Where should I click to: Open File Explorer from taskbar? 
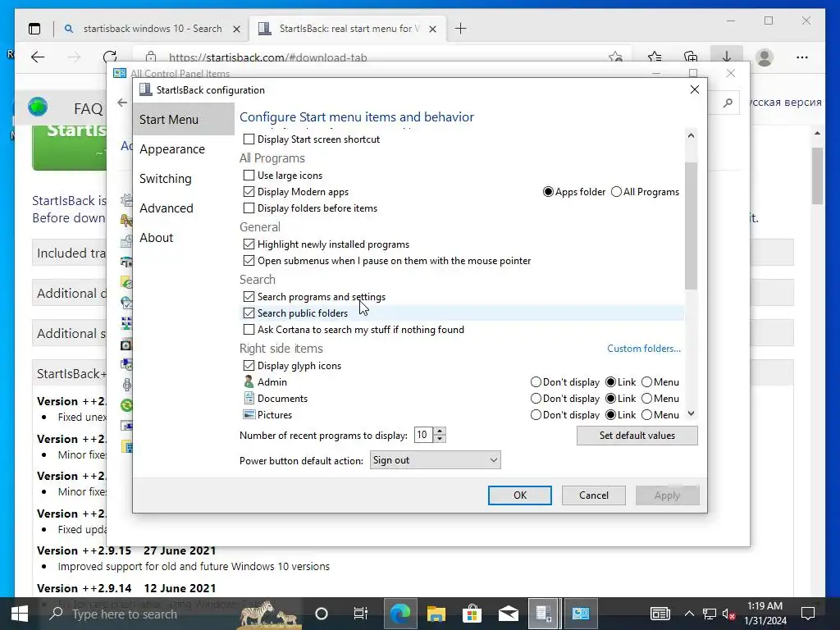tap(436, 614)
